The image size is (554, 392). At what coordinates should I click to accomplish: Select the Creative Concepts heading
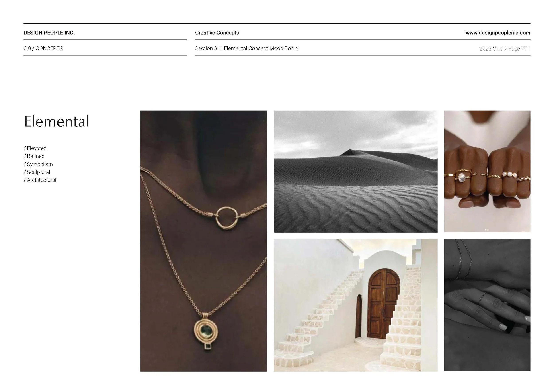[217, 33]
